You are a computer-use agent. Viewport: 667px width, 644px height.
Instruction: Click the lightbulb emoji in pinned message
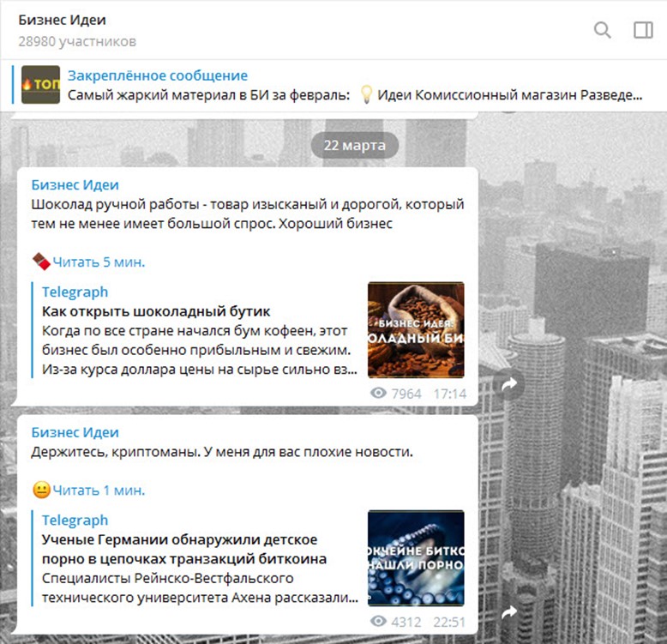tap(366, 94)
